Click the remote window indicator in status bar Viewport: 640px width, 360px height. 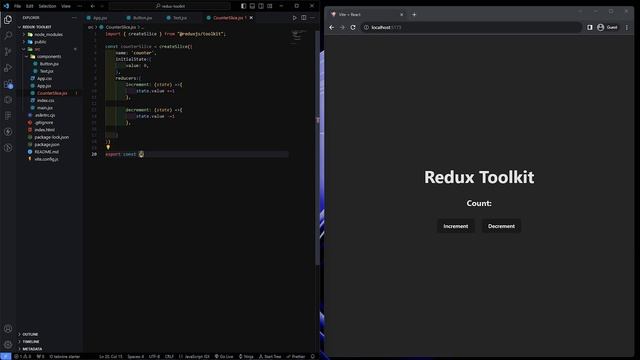pos(5,356)
